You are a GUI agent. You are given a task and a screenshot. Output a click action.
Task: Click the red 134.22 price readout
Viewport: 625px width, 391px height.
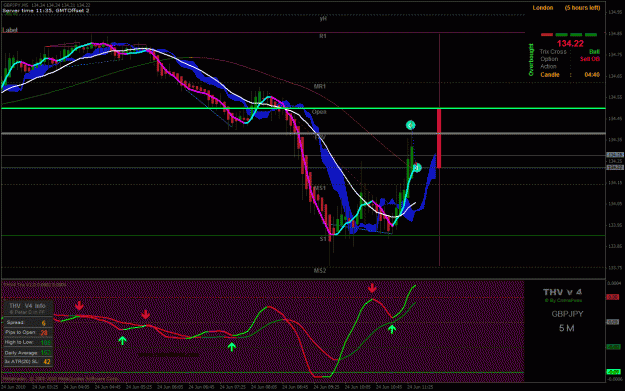point(570,43)
